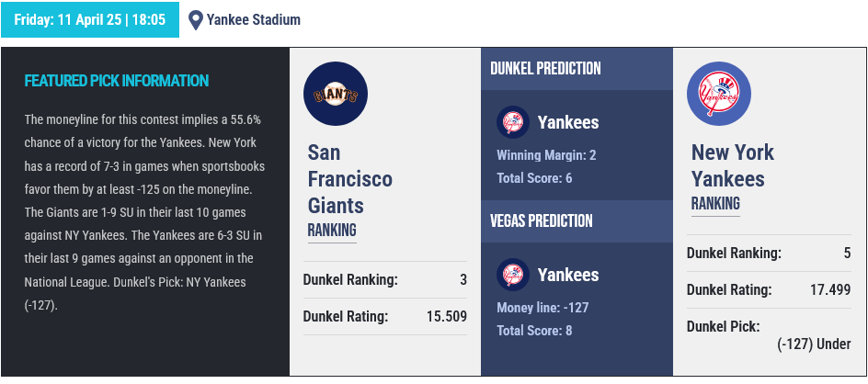The height and width of the screenshot is (384, 868).
Task: Click the Featured Pick Information heading
Action: pyautogui.click(x=117, y=81)
